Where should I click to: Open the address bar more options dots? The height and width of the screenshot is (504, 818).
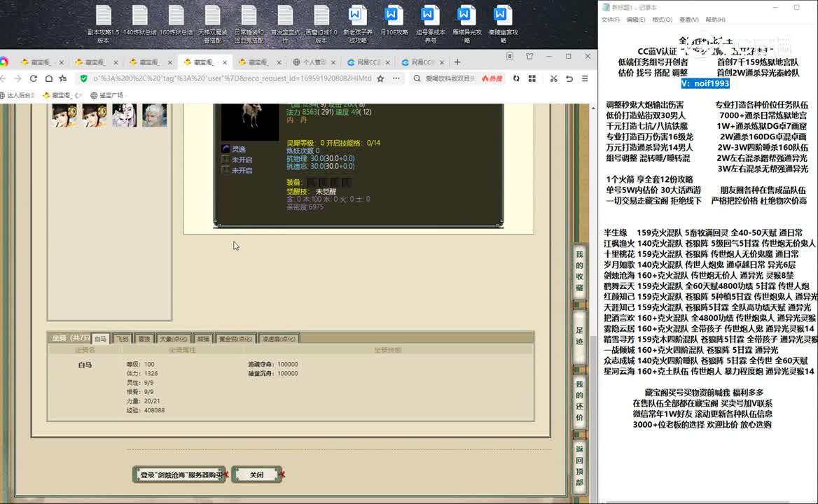(x=396, y=78)
